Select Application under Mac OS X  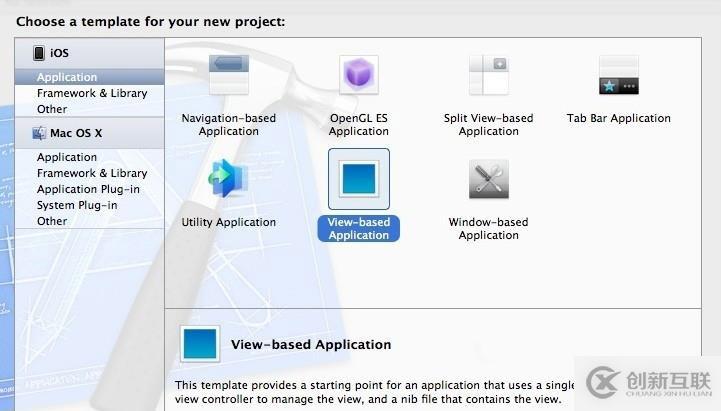click(89, 157)
